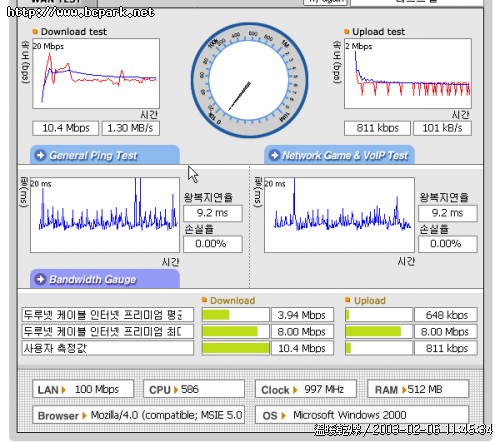Screen dimensions: 500x442
Task: Select the 8.00 Mbps download value
Action: pos(302,331)
